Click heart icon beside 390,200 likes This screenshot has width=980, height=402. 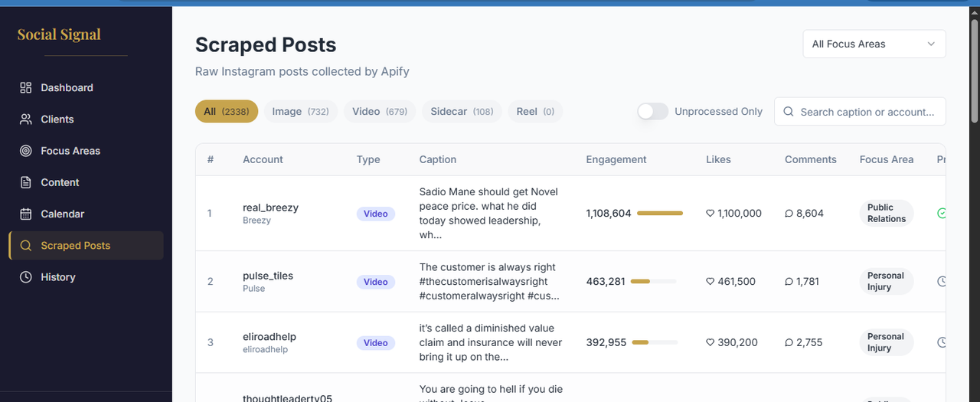(x=710, y=343)
